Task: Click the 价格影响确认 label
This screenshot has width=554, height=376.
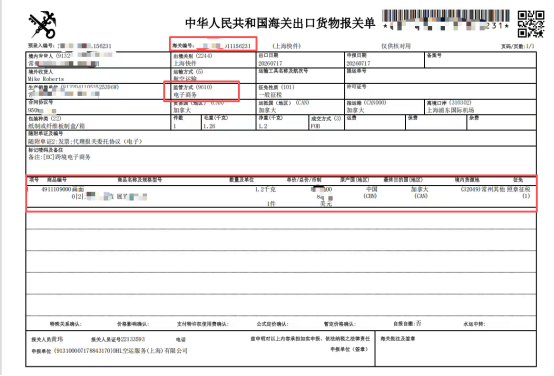Action: (133, 324)
